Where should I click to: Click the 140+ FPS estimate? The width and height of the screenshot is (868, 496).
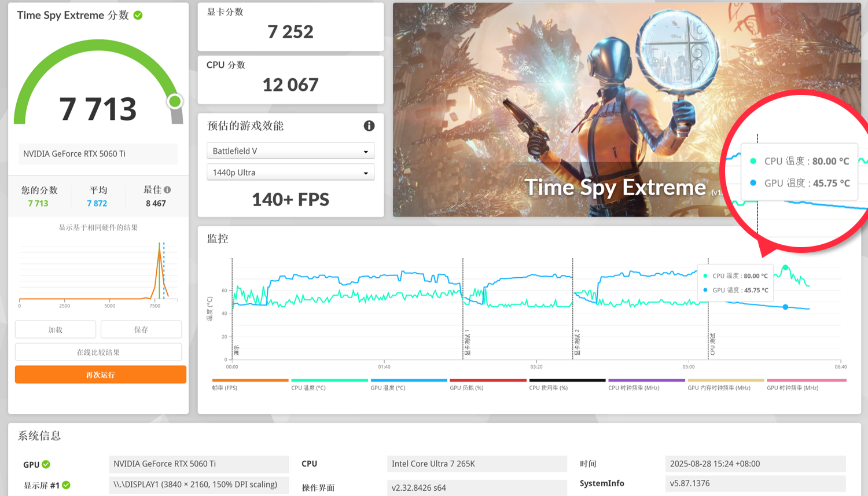(290, 200)
